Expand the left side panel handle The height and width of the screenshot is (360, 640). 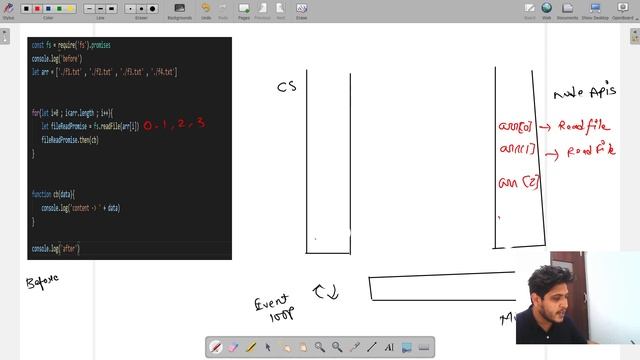4,36
